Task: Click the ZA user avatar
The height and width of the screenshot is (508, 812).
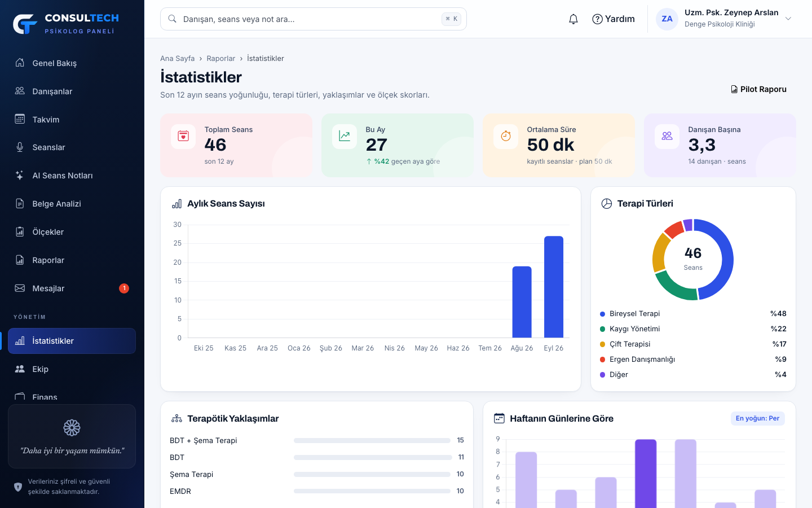Action: point(667,19)
